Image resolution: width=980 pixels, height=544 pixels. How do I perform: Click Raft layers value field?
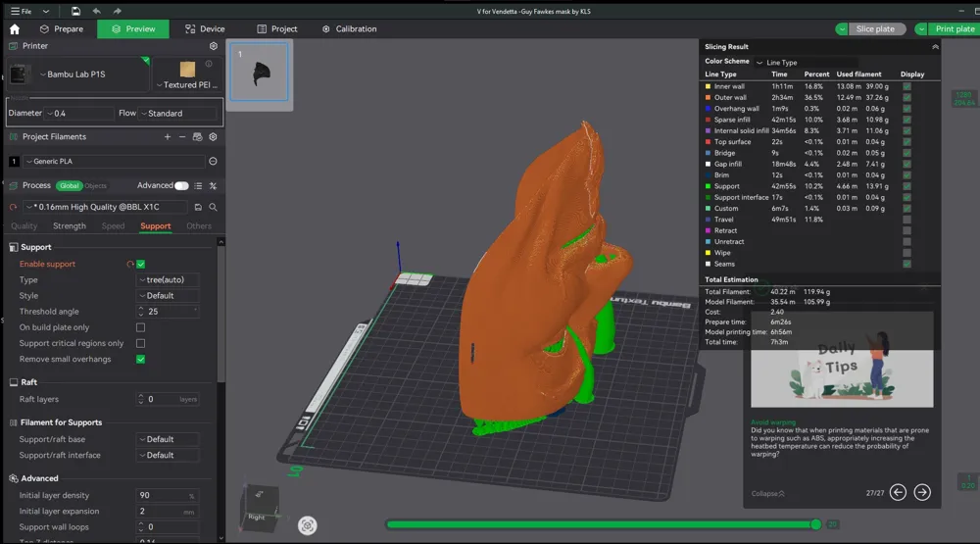168,399
